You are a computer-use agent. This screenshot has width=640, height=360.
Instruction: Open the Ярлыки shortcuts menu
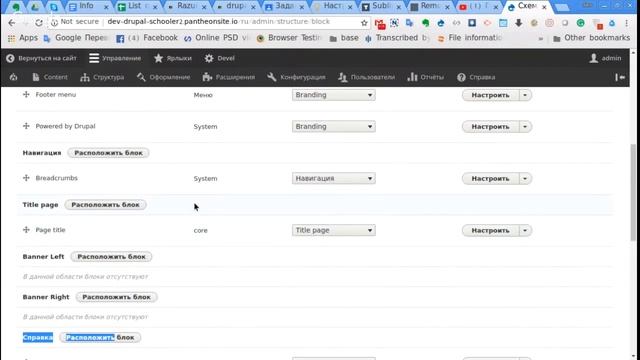tap(173, 58)
